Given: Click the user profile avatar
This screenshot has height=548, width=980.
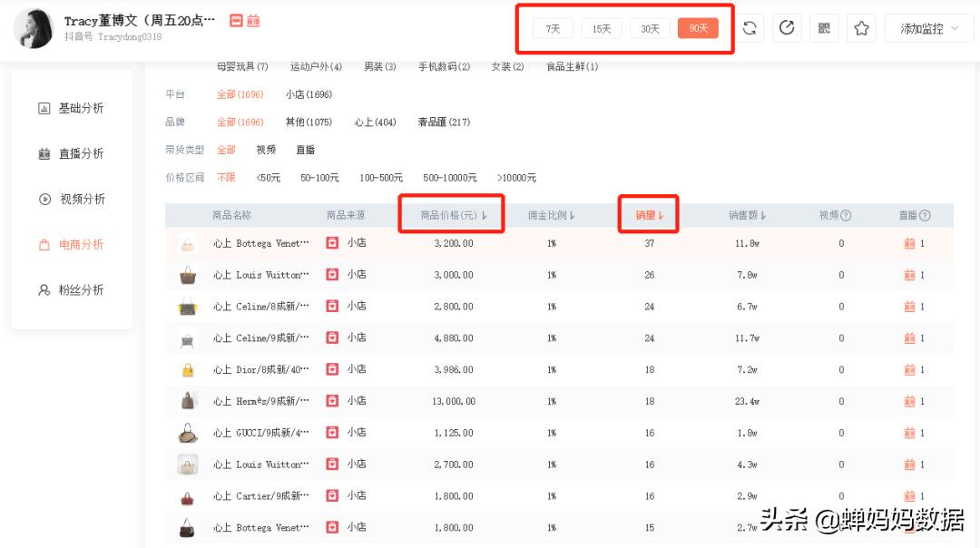Looking at the screenshot, I should (x=34, y=28).
